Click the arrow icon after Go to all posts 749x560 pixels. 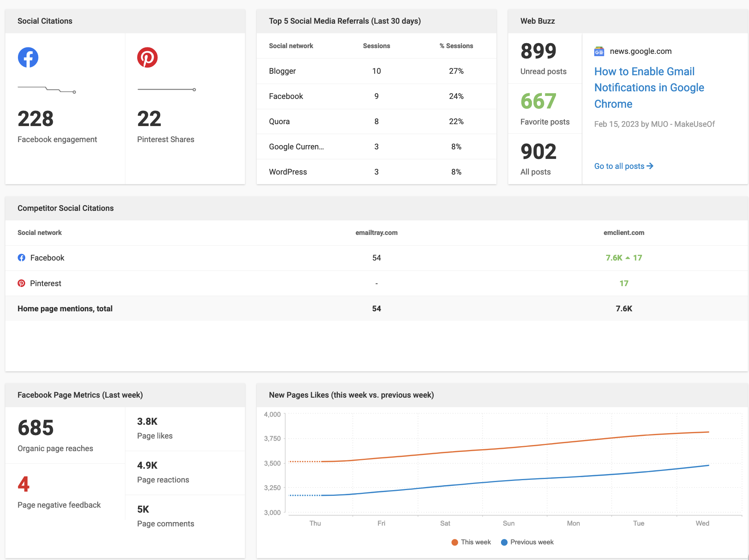click(650, 166)
